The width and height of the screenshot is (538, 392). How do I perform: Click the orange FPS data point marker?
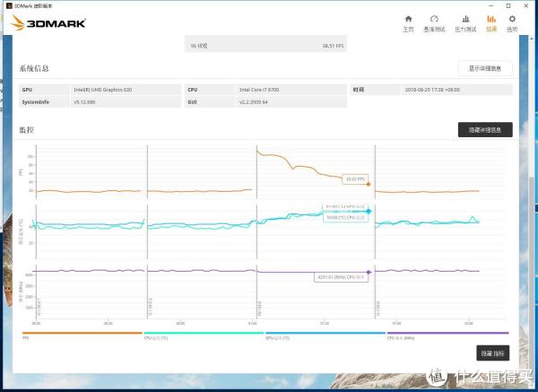369,184
